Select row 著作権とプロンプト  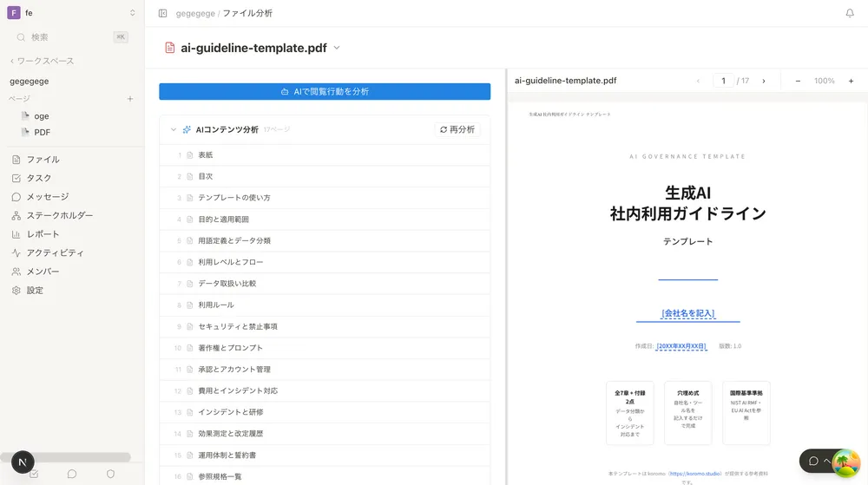pyautogui.click(x=325, y=348)
